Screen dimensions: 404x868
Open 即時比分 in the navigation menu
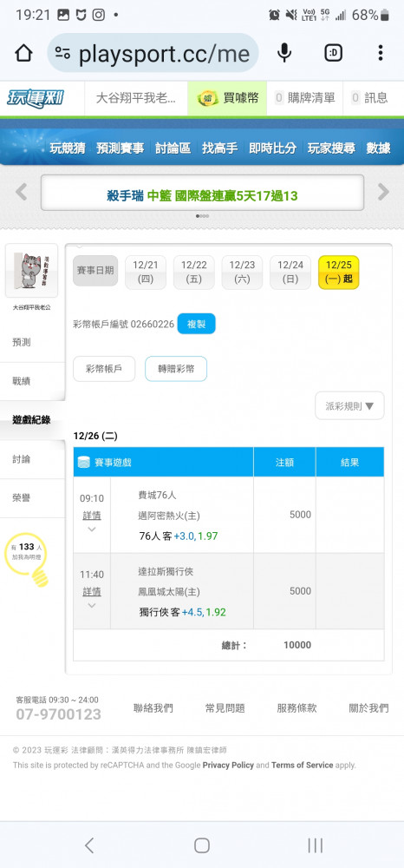click(272, 148)
